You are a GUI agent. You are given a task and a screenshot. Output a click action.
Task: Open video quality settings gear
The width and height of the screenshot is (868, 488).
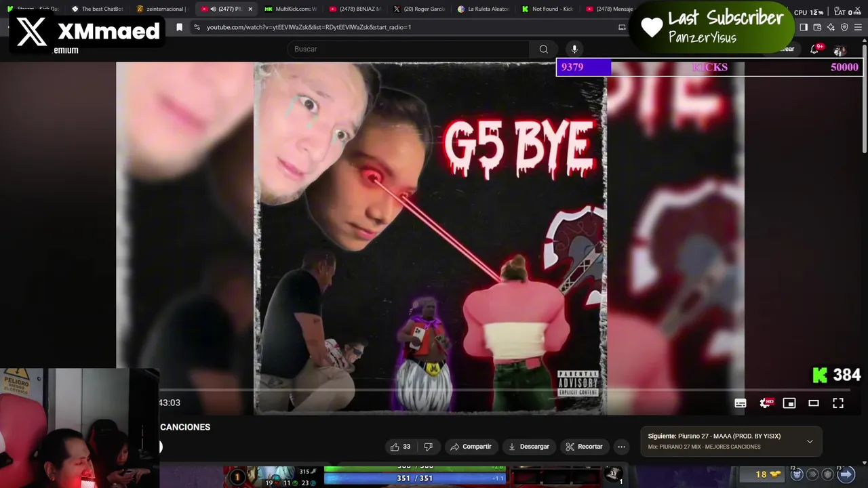(765, 403)
